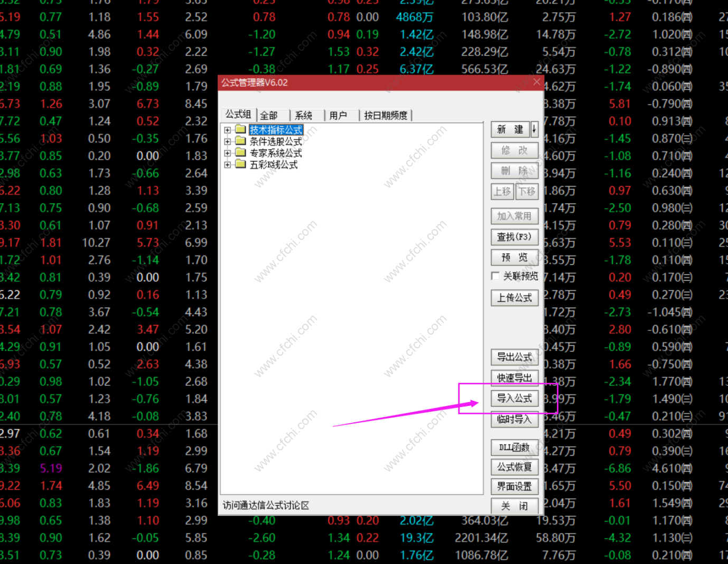Click the 预览 button
Screen dimensions: 728x564
tap(515, 257)
